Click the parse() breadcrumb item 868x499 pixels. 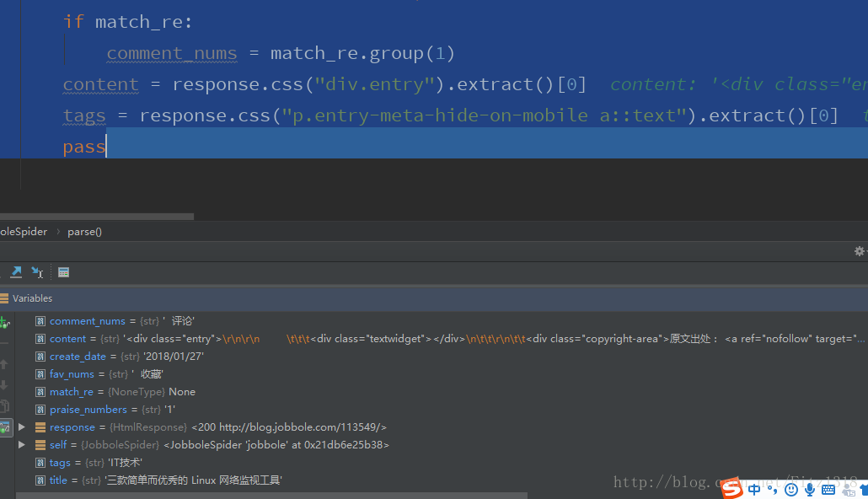(x=85, y=232)
